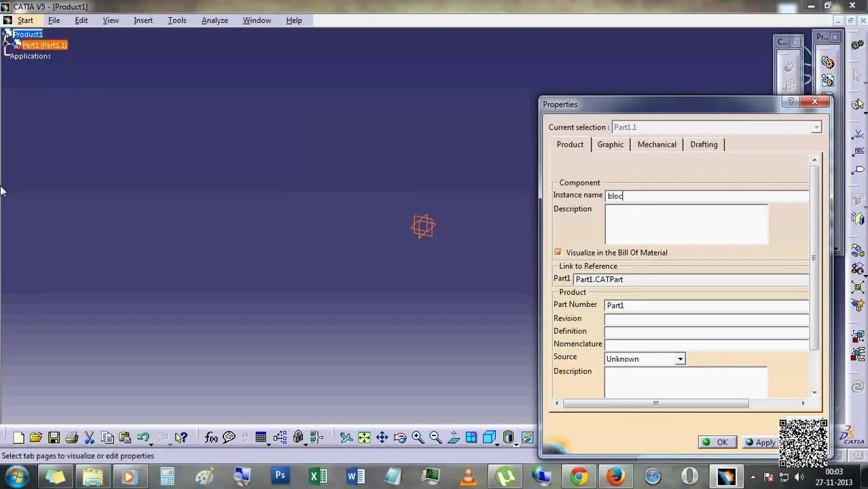Click the Fly mode airplane icon
This screenshot has height=489, width=868.
coord(346,438)
